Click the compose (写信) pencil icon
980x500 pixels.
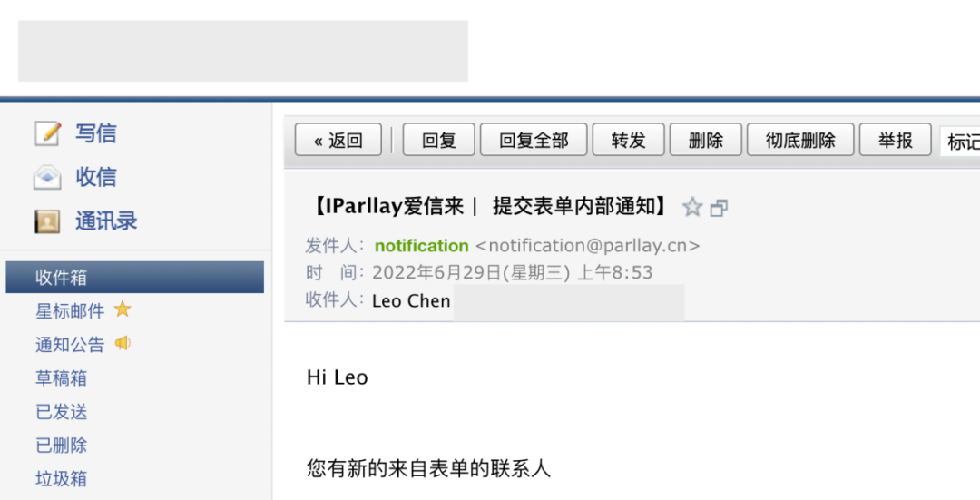tap(47, 133)
